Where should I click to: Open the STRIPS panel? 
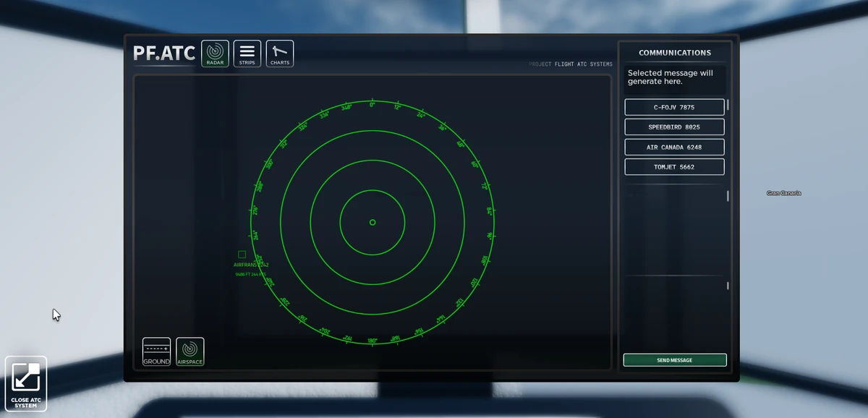[x=247, y=53]
